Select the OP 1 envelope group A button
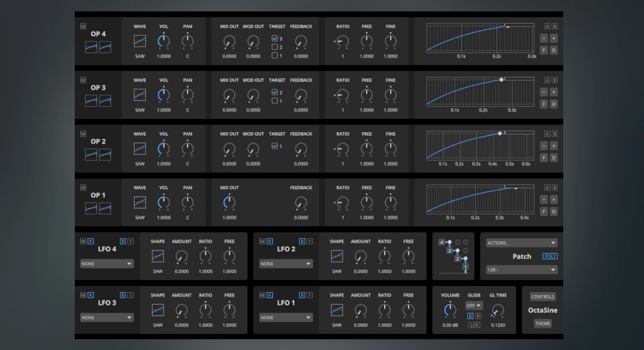644x350 pixels. (x=547, y=188)
